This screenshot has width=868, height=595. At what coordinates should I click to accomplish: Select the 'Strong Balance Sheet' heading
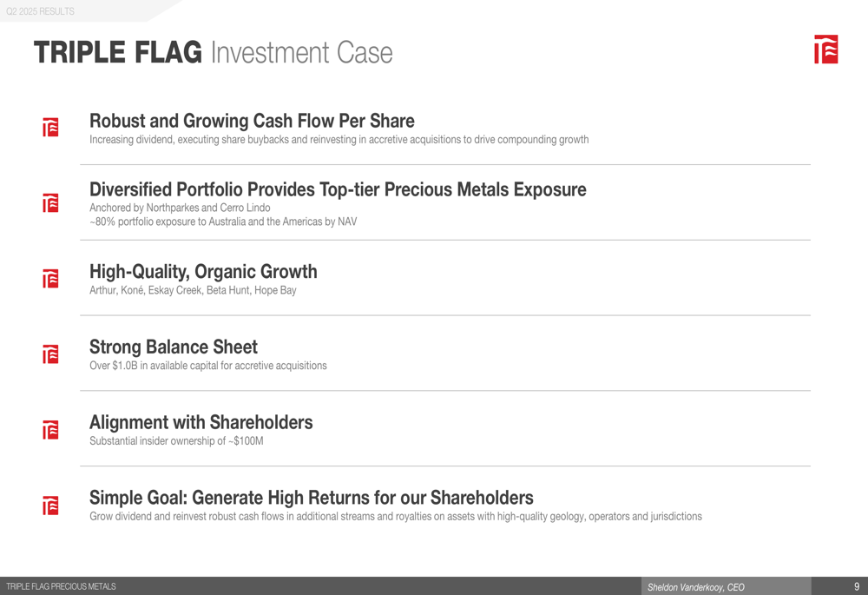pos(174,347)
